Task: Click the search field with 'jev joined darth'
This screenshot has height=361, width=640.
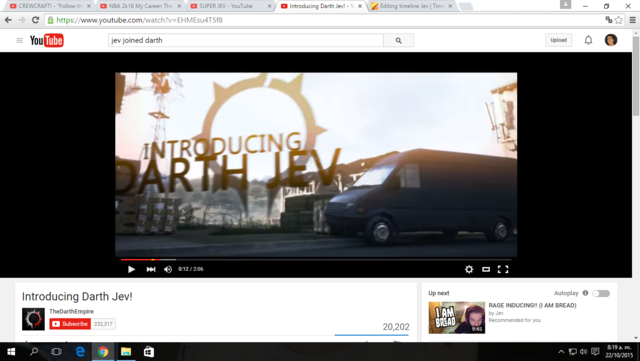Action: pyautogui.click(x=246, y=40)
